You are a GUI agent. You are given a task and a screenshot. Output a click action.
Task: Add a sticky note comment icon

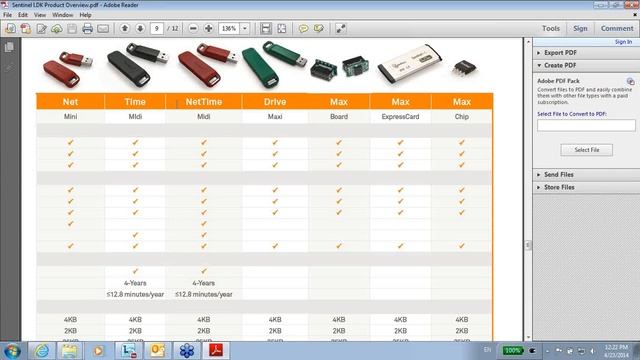coord(303,29)
